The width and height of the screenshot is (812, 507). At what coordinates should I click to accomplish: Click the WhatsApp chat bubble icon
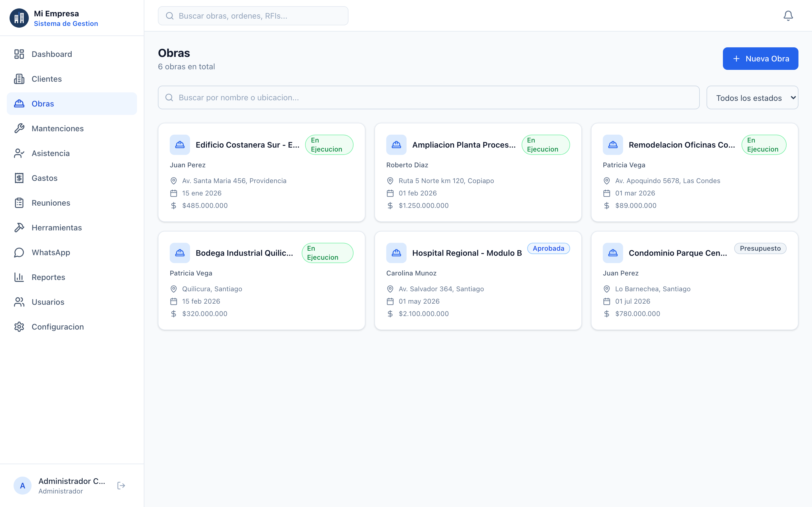pos(19,252)
